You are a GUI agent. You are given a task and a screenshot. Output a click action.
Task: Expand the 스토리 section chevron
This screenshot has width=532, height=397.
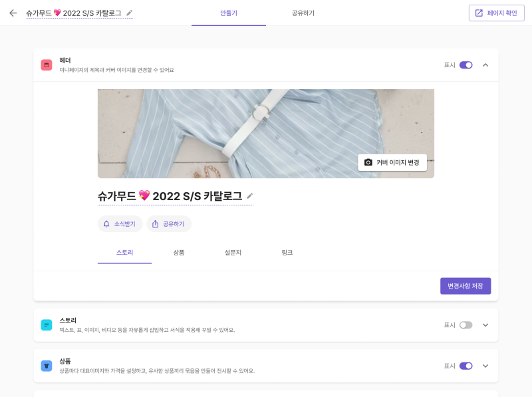[x=485, y=325]
